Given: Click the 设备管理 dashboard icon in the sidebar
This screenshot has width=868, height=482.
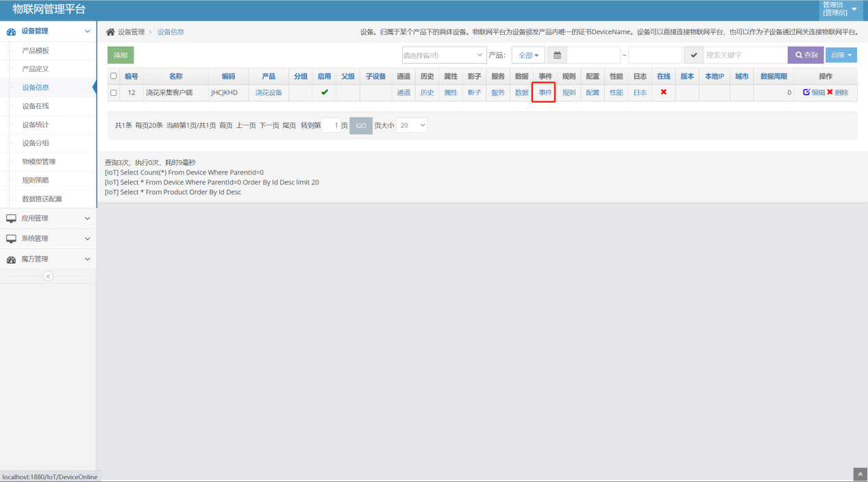Looking at the screenshot, I should (12, 31).
